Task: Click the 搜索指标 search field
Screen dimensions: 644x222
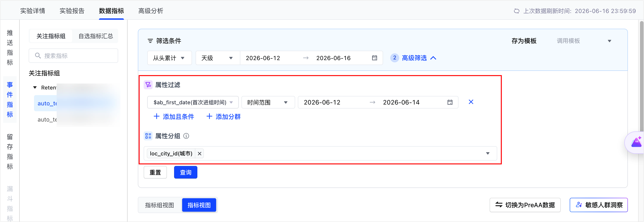Action: (x=73, y=56)
